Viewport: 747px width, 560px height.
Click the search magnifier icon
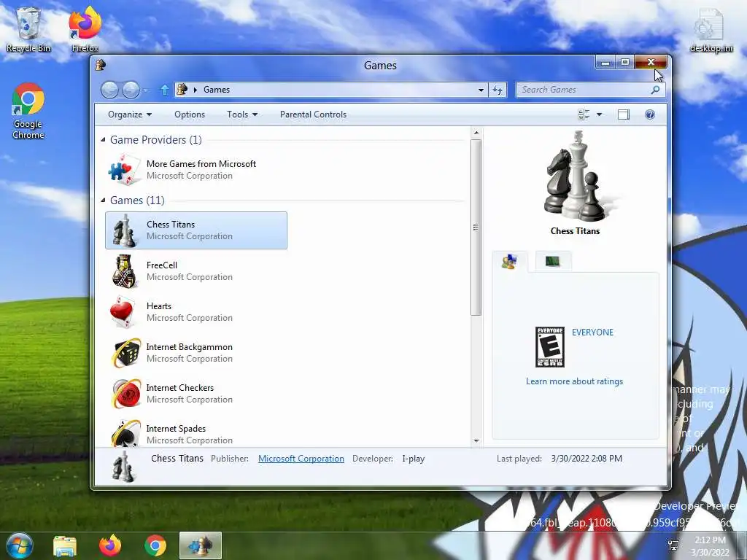click(x=656, y=90)
